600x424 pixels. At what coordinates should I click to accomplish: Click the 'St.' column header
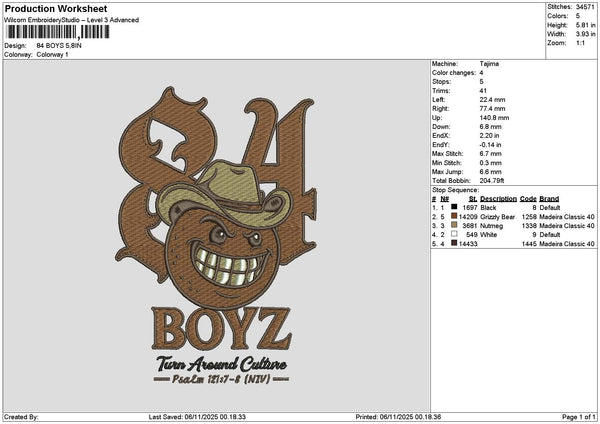(473, 199)
